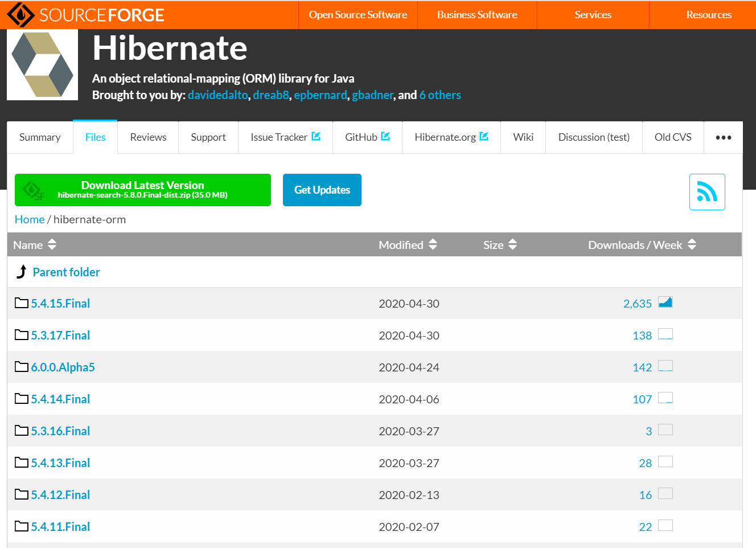
Task: Click the external link icon next to GitHub
Action: 385,136
